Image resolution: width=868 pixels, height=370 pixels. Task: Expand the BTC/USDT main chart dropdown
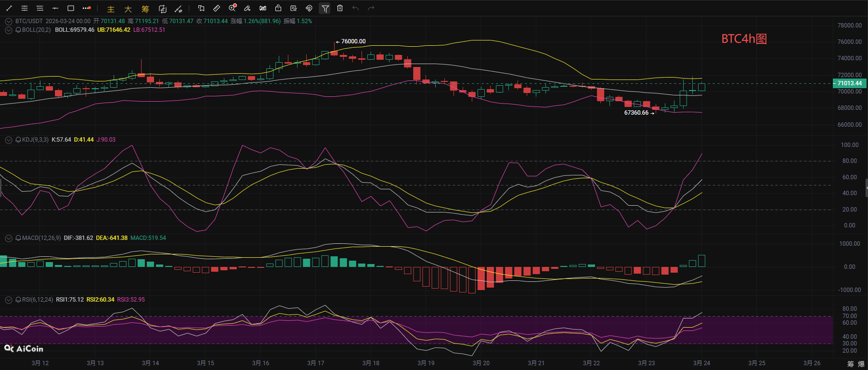coord(8,21)
